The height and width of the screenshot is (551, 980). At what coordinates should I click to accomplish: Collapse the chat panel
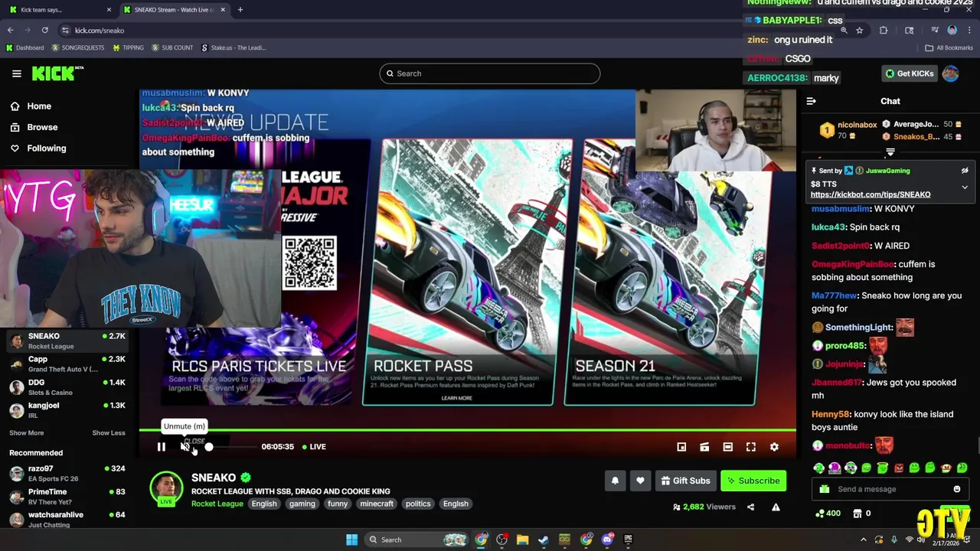811,101
